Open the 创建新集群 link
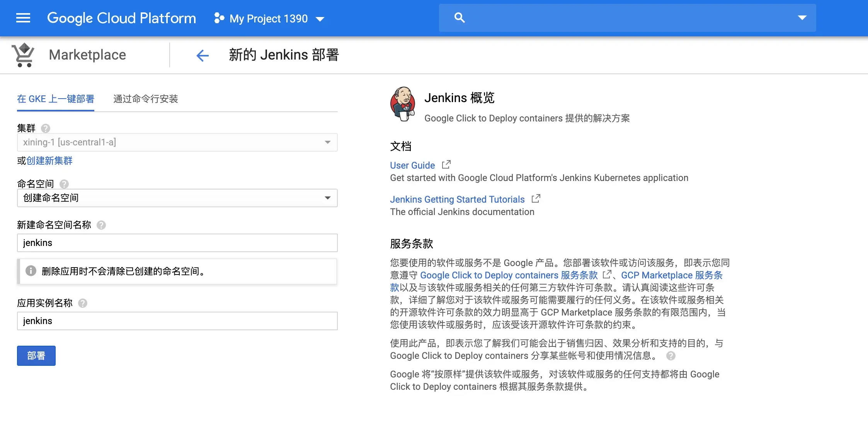The height and width of the screenshot is (430, 868). pyautogui.click(x=49, y=161)
